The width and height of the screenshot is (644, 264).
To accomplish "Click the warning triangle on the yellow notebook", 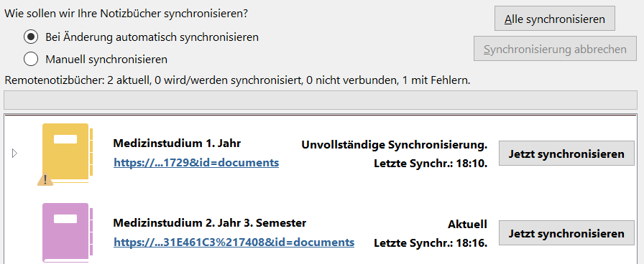I will pos(45,179).
